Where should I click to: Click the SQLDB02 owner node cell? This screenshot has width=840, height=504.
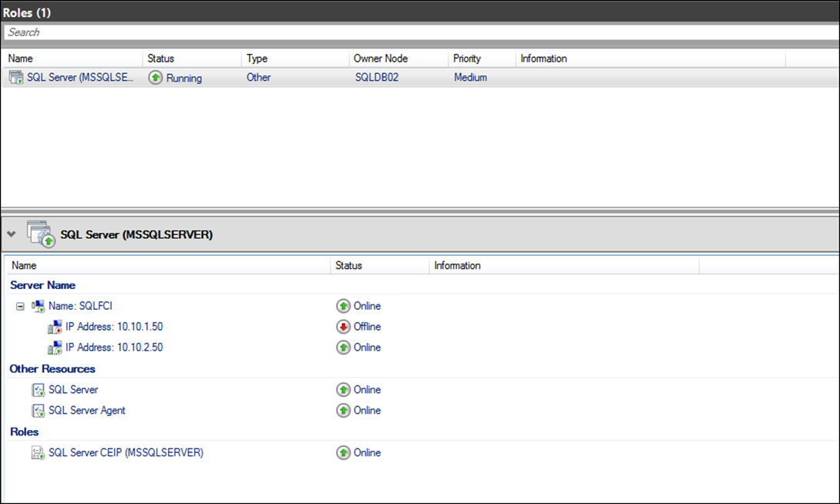(x=377, y=78)
